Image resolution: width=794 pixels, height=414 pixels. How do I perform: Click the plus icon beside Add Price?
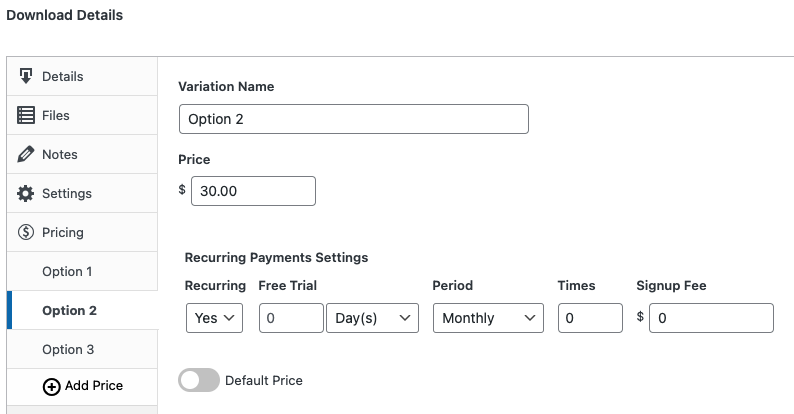(x=52, y=387)
